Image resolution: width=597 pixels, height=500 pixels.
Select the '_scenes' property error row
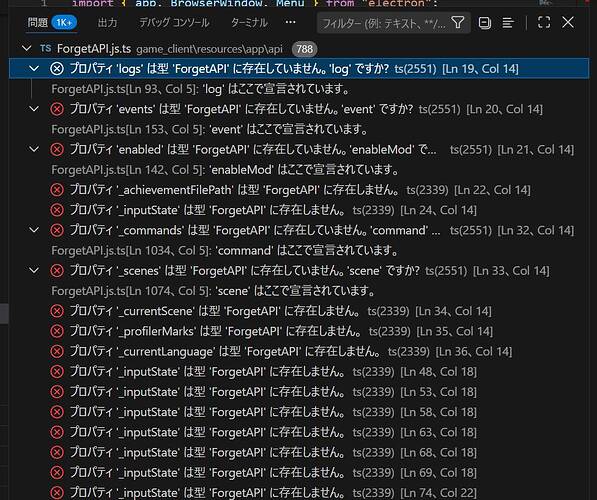(299, 270)
